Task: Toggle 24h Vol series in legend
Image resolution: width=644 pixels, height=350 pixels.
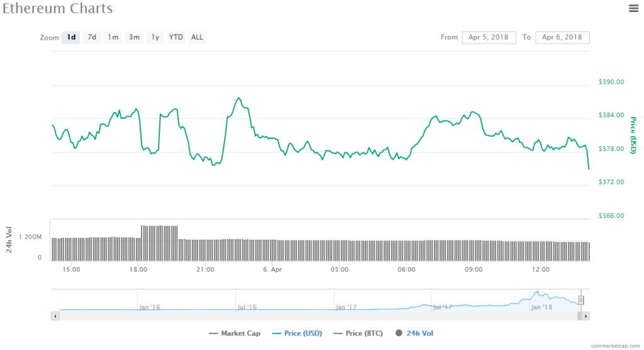Action: (x=414, y=334)
